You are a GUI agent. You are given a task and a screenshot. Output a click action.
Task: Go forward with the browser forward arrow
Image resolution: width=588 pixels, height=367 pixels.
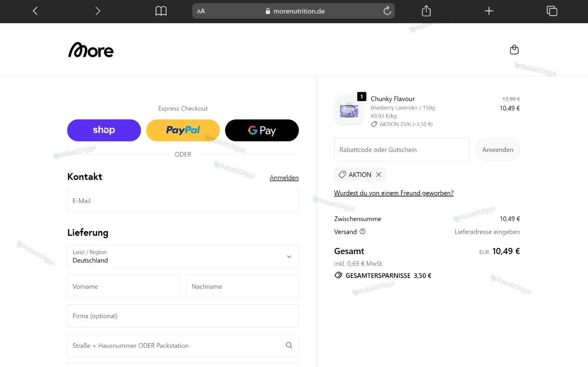(98, 11)
